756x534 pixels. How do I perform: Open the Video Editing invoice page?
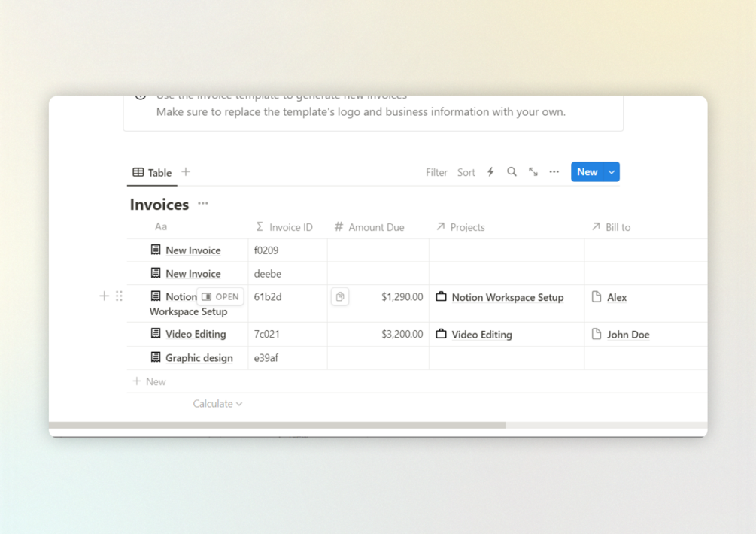coord(196,334)
